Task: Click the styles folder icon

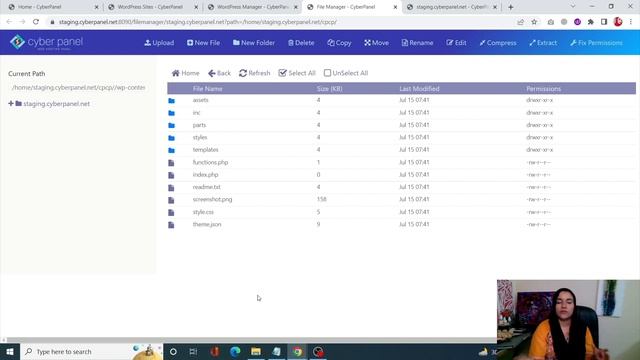Action: click(x=171, y=138)
